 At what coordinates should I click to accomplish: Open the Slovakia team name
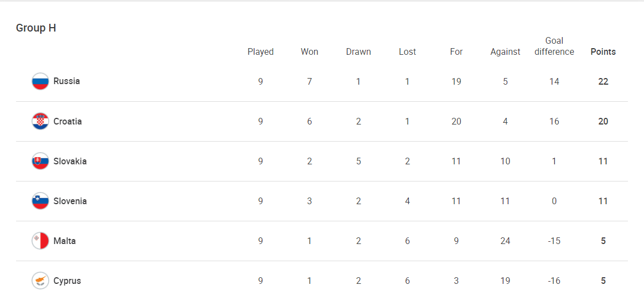pos(70,161)
